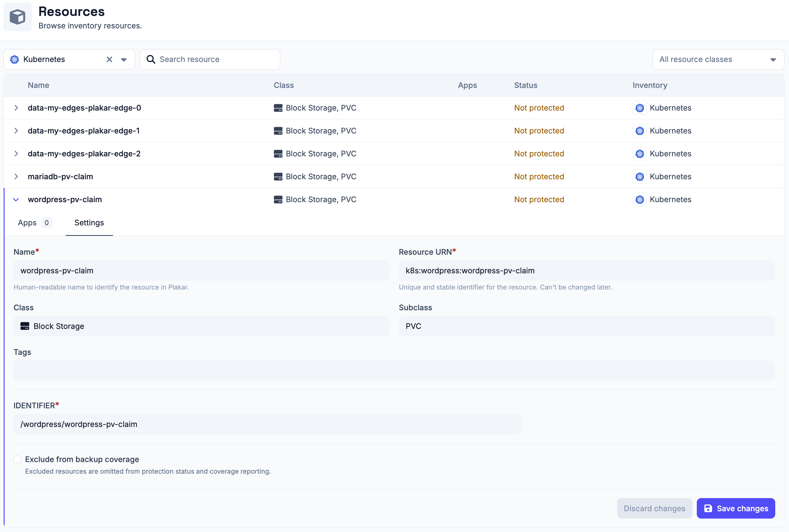Edit the Name field wordpress-pv-claim
This screenshot has height=532, width=789.
pos(202,270)
